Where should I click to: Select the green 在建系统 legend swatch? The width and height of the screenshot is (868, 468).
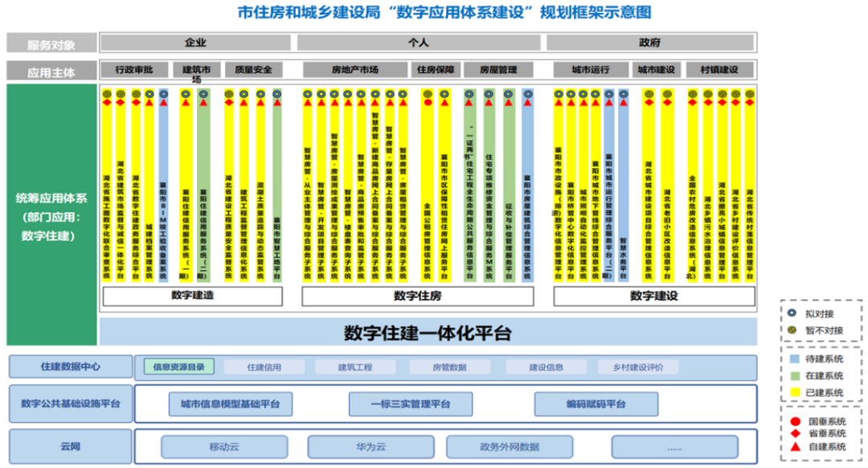point(796,376)
